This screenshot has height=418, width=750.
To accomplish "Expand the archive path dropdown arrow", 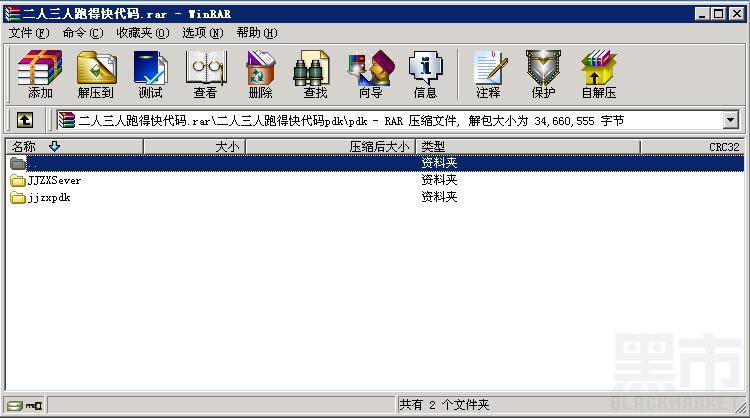I will [x=730, y=120].
